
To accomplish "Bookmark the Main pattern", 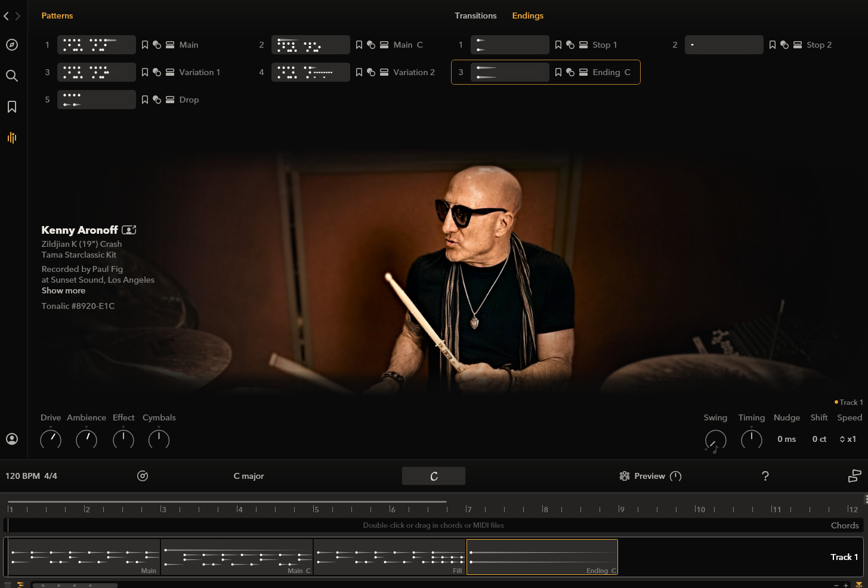I will (145, 45).
